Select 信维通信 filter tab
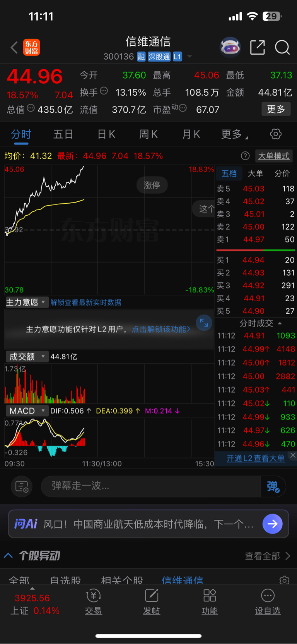 [183, 580]
